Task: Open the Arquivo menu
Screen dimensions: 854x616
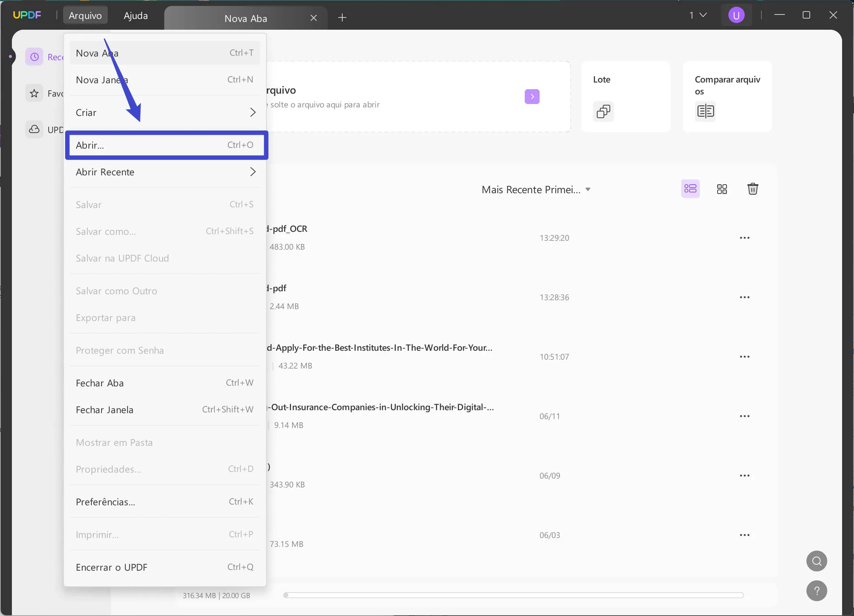Action: 85,16
